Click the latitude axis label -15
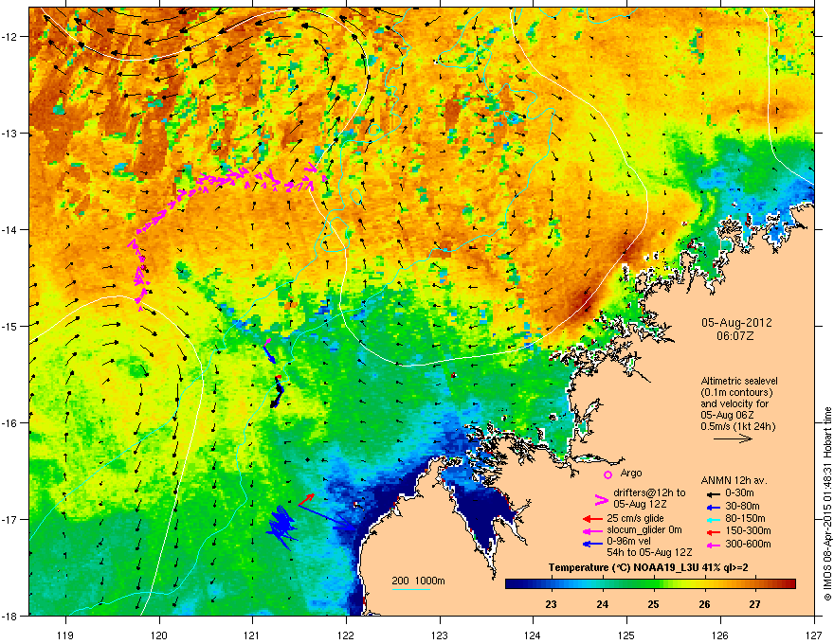 point(10,326)
